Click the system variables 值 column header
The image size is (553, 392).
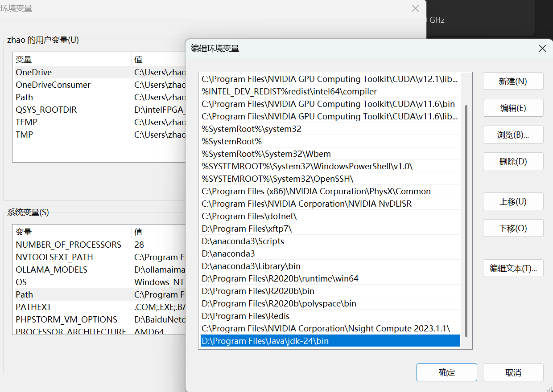pos(158,232)
